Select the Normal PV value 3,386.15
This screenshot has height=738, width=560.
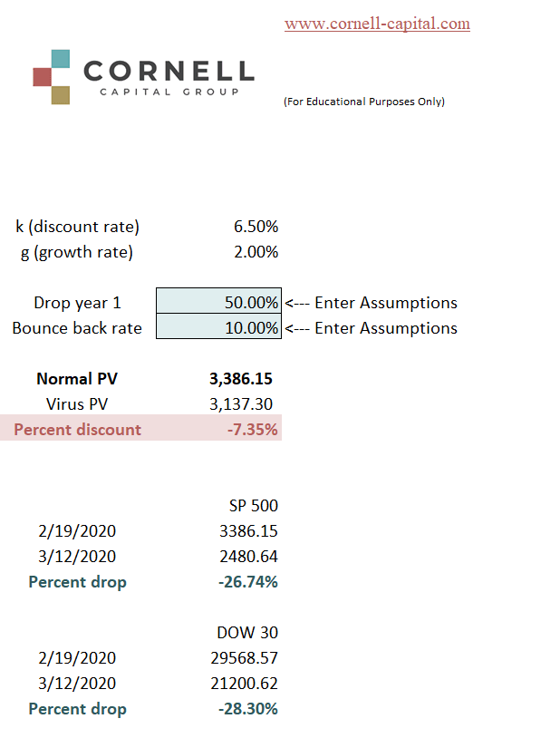[x=240, y=379]
